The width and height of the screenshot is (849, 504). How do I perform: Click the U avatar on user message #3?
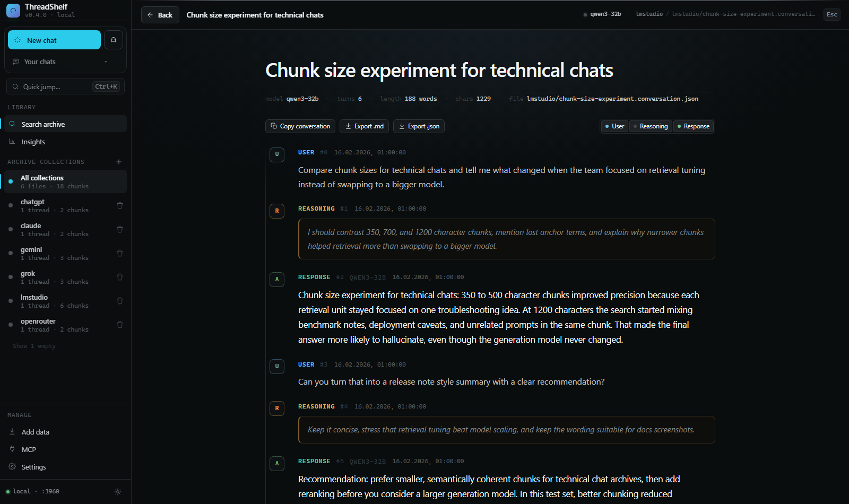tap(277, 367)
